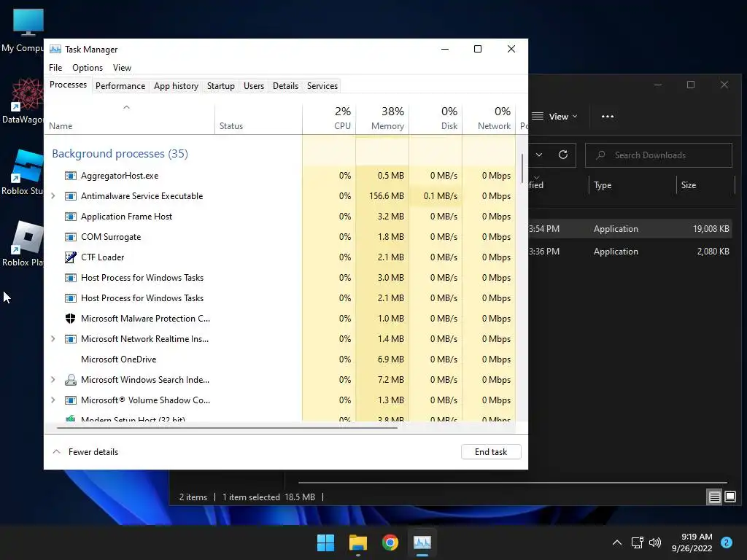Switch File Explorer to details view icon
This screenshot has width=747, height=560.
click(715, 497)
